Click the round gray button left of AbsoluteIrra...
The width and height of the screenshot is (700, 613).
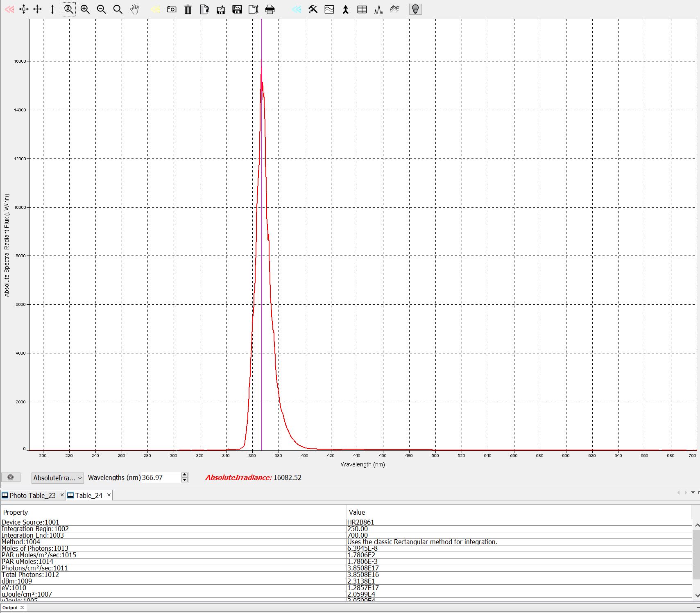pos(11,477)
